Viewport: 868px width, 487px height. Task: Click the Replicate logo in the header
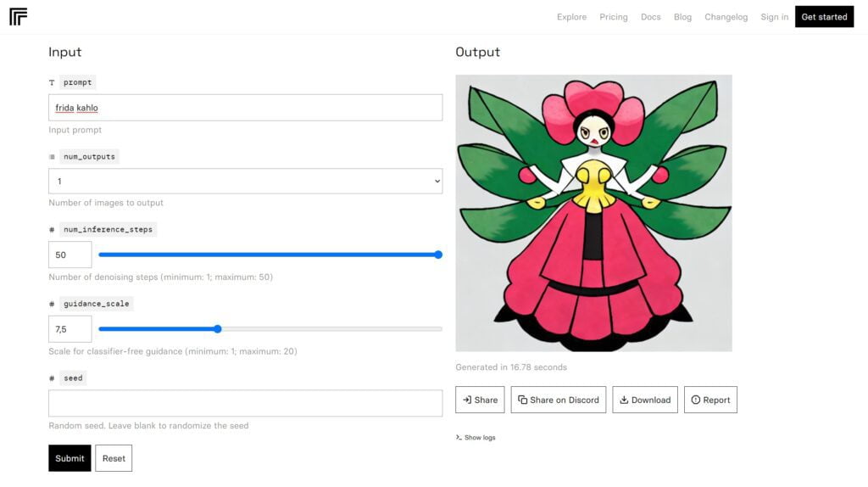click(19, 17)
